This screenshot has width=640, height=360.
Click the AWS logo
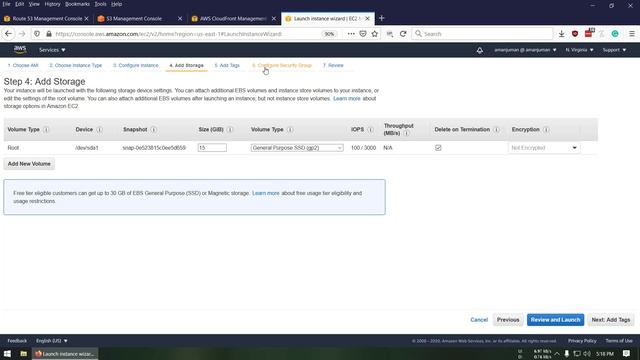tap(20, 49)
